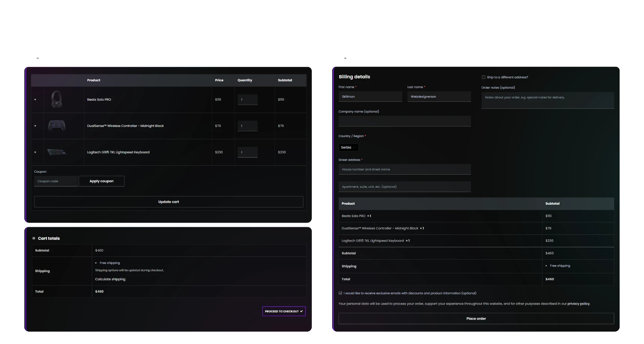
Task: Click the Update cart button
Action: pyautogui.click(x=169, y=202)
